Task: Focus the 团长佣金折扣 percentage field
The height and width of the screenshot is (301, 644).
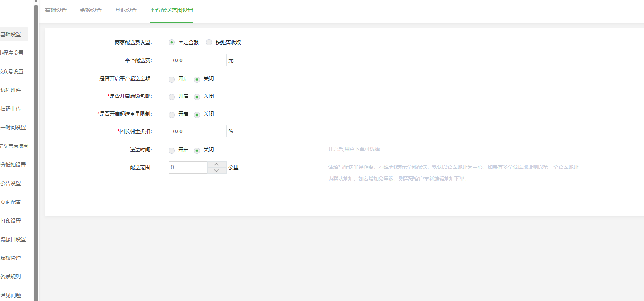Action: pyautogui.click(x=197, y=131)
